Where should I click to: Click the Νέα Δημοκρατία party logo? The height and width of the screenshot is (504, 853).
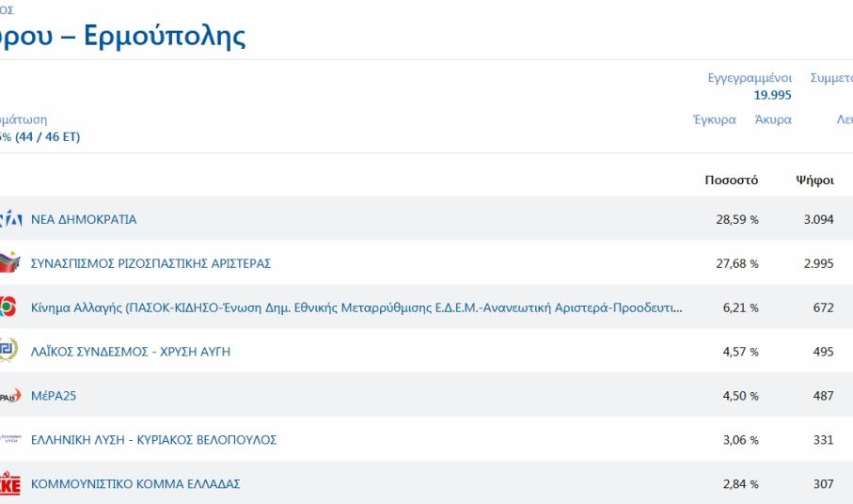point(9,219)
